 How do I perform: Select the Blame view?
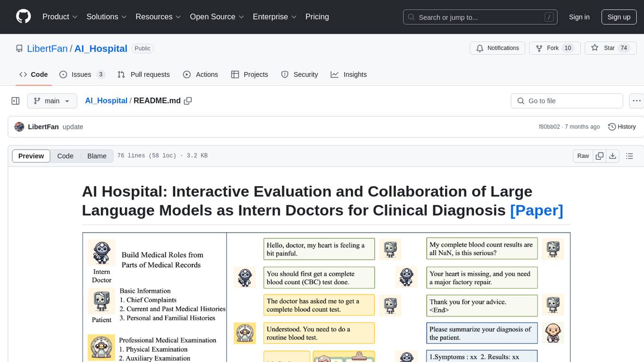point(97,156)
